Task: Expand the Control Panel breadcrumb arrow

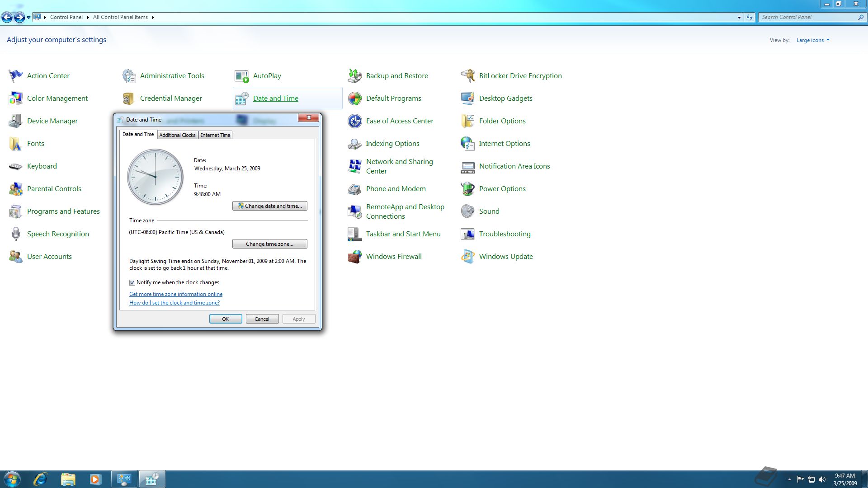Action: pyautogui.click(x=88, y=17)
